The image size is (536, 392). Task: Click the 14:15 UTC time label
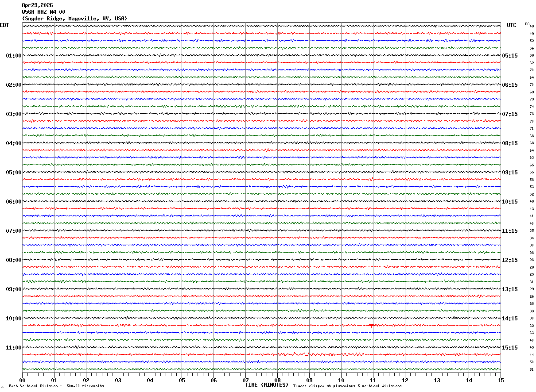[x=509, y=319]
